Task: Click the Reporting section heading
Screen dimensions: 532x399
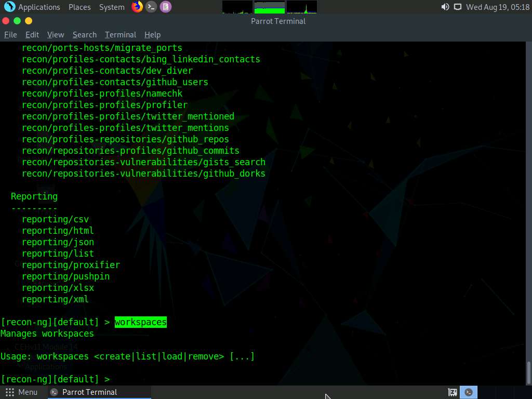Action: pyautogui.click(x=34, y=196)
